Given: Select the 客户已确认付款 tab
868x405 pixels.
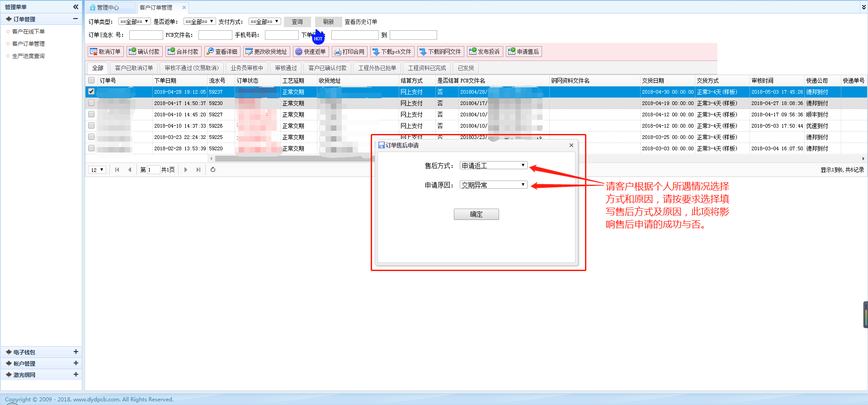Looking at the screenshot, I should [x=327, y=68].
